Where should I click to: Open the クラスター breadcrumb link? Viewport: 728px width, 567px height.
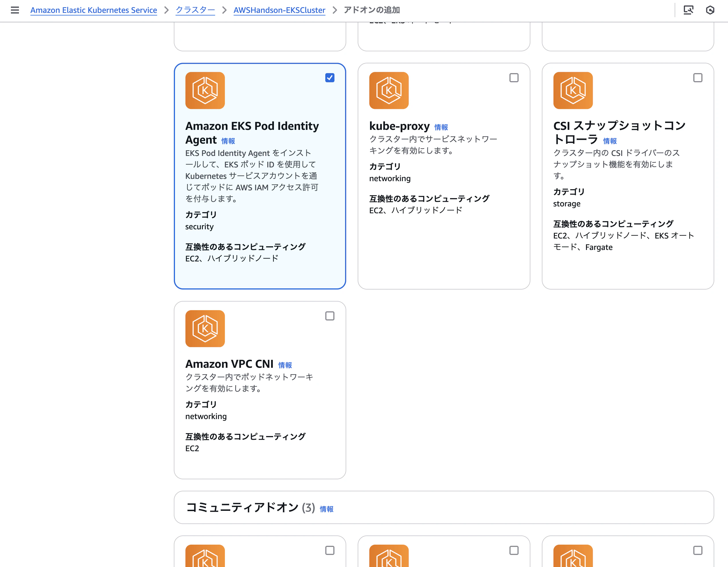(x=195, y=10)
